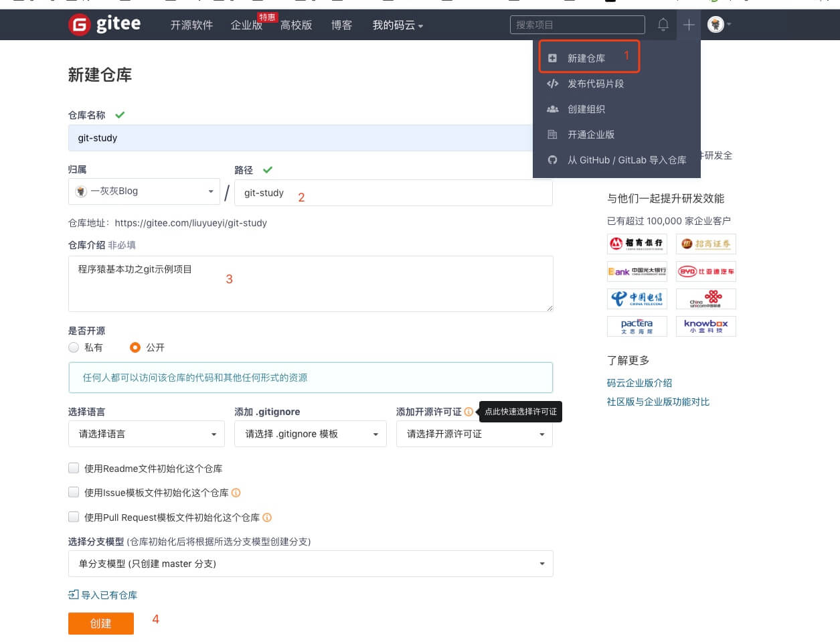Image resolution: width=840 pixels, height=642 pixels.
Task: Open the 单分支模型 branch model dropdown
Action: tap(311, 564)
